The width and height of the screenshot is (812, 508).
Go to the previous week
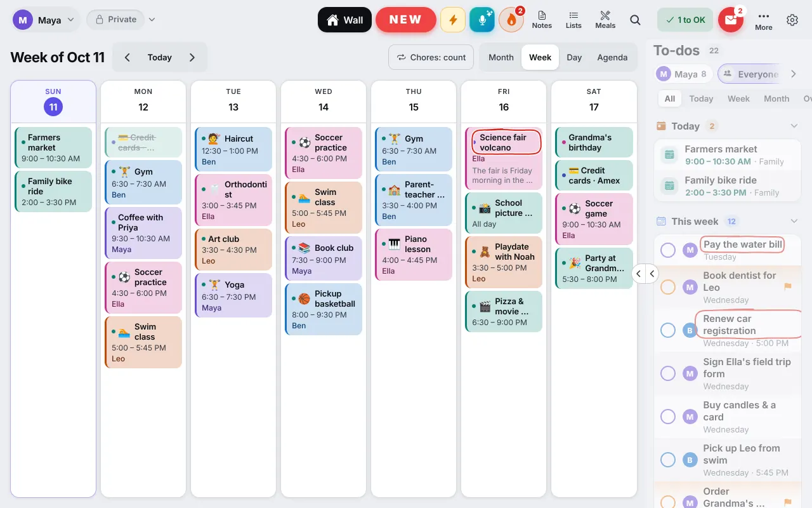click(127, 57)
